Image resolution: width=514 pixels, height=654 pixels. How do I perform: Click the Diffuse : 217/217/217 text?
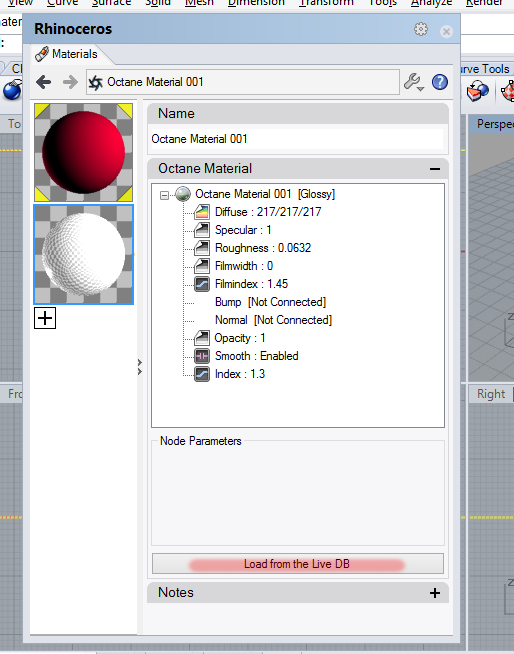tap(268, 212)
